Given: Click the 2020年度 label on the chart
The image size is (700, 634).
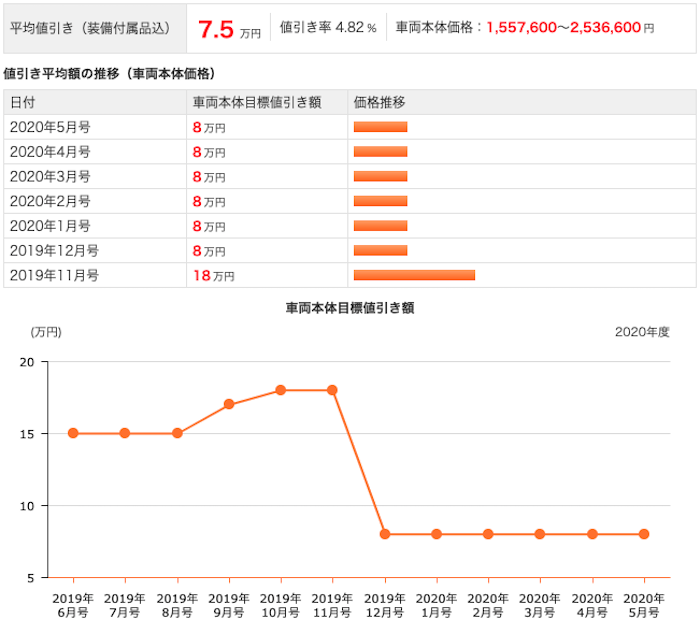Looking at the screenshot, I should pyautogui.click(x=642, y=332).
